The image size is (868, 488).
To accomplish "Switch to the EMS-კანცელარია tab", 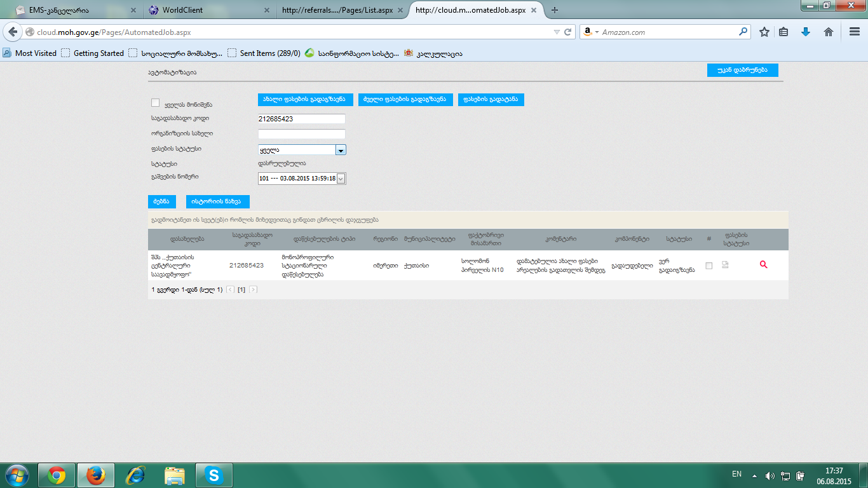I will [x=73, y=10].
